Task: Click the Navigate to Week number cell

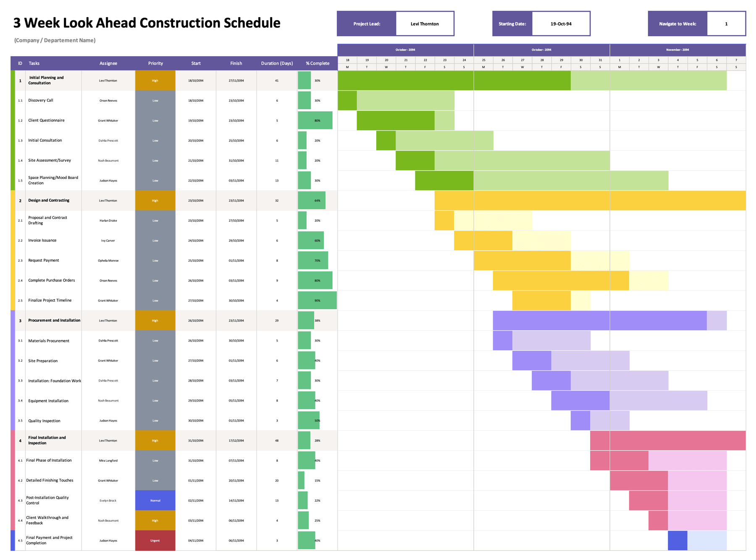Action: 726,24
